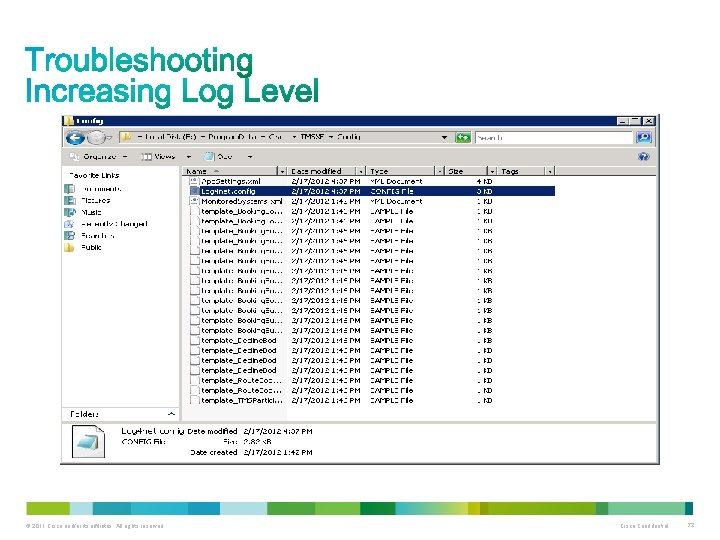The height and width of the screenshot is (540, 720).
Task: Click the Organize button icon
Action: [x=74, y=157]
